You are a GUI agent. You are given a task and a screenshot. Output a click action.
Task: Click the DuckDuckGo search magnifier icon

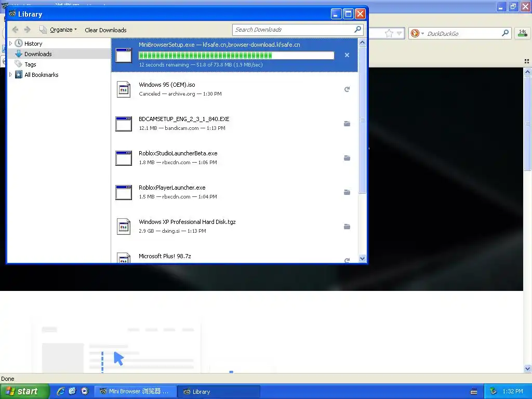pyautogui.click(x=505, y=33)
